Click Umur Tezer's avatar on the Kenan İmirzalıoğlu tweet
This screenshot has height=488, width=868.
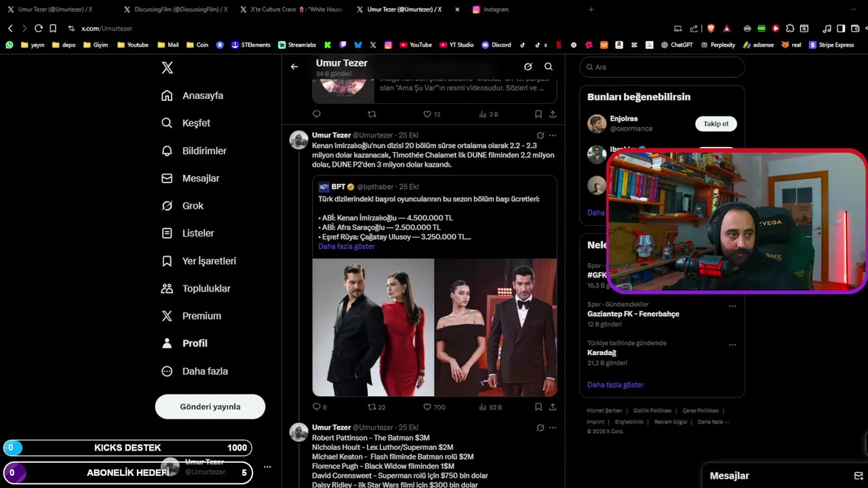click(299, 140)
